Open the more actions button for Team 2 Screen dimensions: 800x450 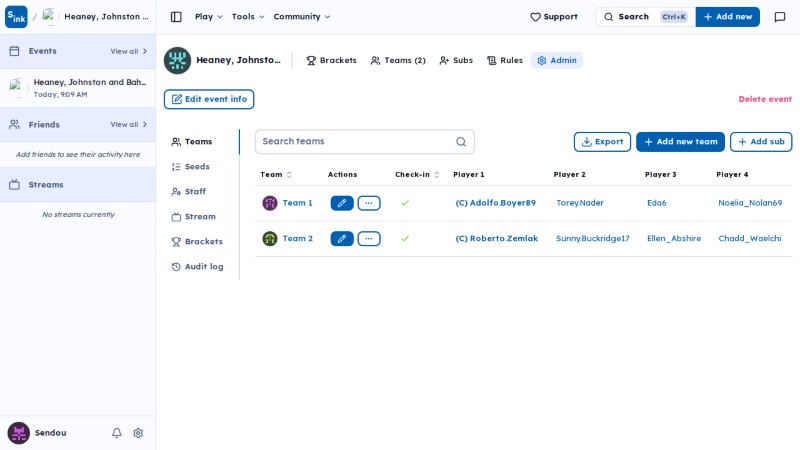[369, 238]
